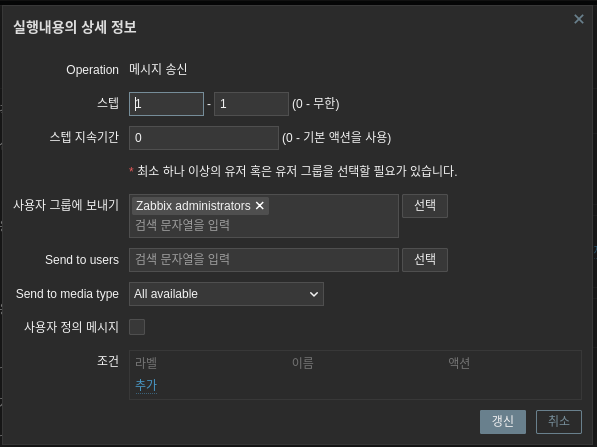The image size is (597, 447).
Task: Toggle the custom message checkbox
Action: click(137, 327)
